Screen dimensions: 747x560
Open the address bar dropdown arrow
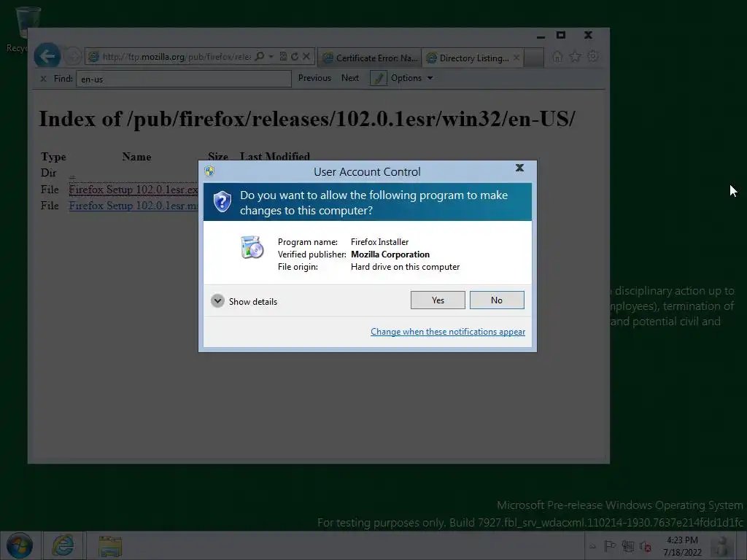point(271,57)
